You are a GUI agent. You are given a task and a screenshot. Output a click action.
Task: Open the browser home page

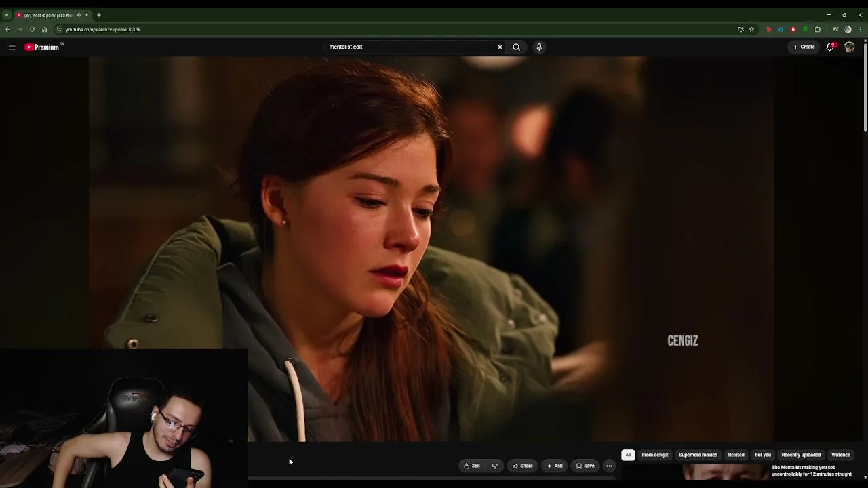[44, 29]
